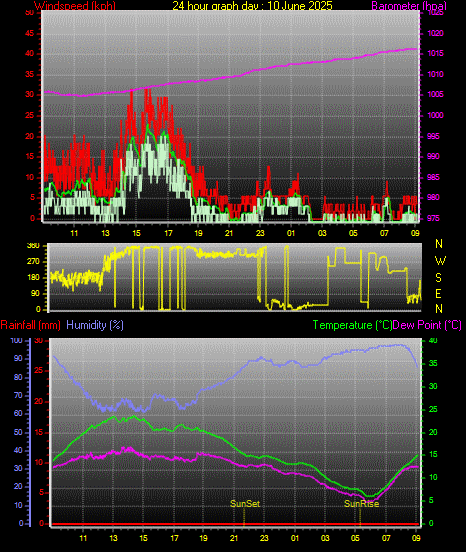Image resolution: width=466 pixels, height=552 pixels.
Task: Select the Rainfall (mm) legend label
Action: tap(30, 325)
